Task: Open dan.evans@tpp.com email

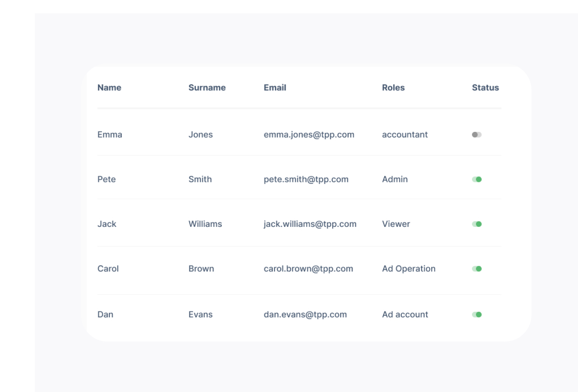Action: click(x=305, y=315)
